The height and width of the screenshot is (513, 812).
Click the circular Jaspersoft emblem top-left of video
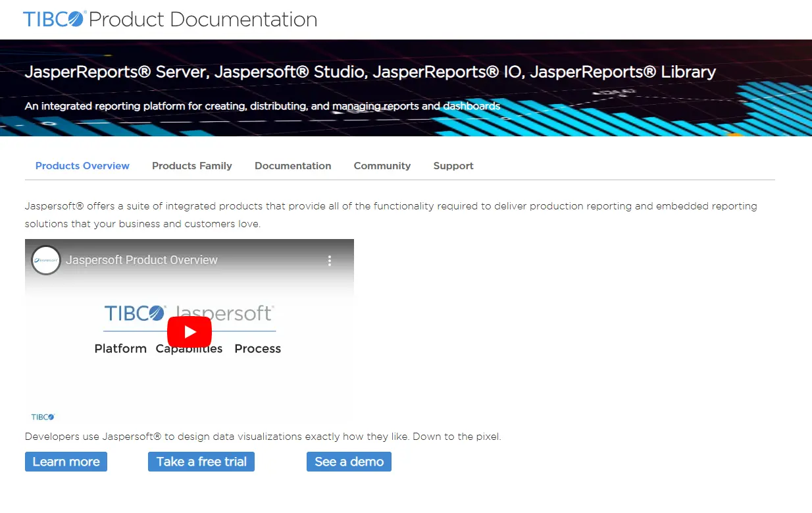point(45,259)
